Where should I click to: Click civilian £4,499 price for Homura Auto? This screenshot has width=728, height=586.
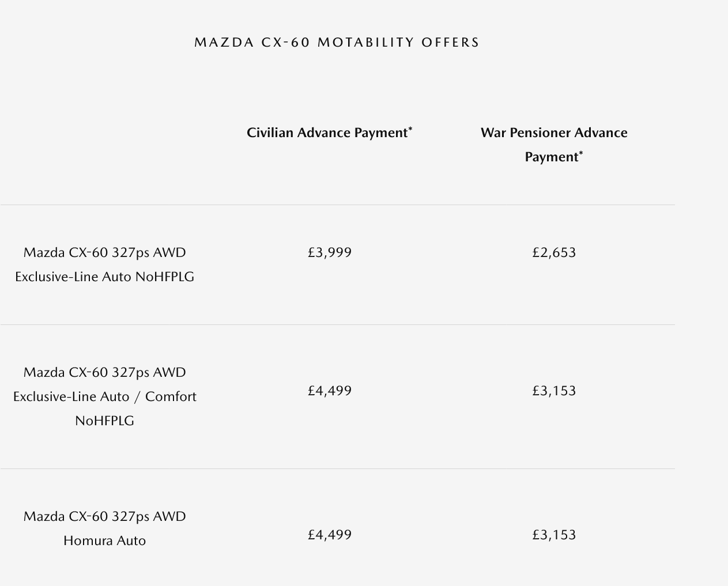click(330, 535)
